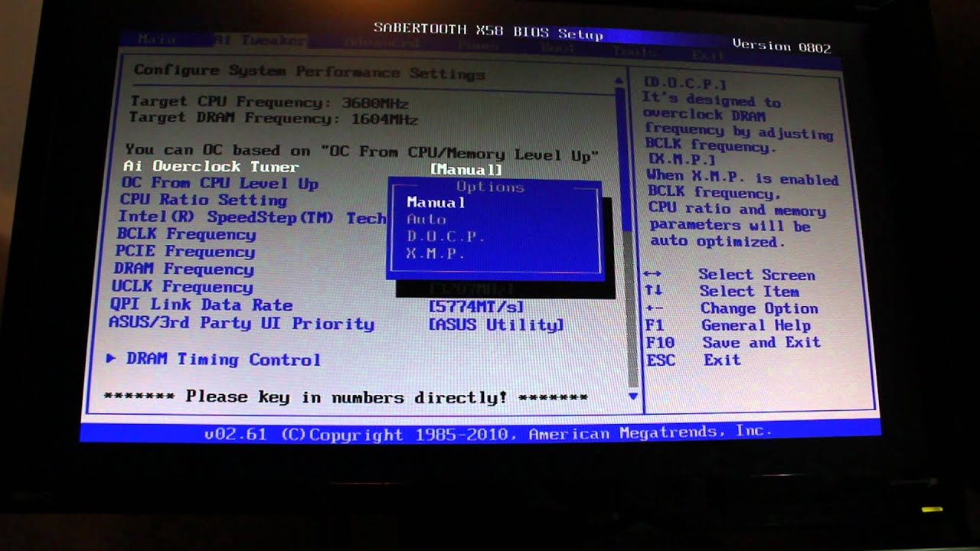Click the left-right arrows key icon

tap(652, 274)
